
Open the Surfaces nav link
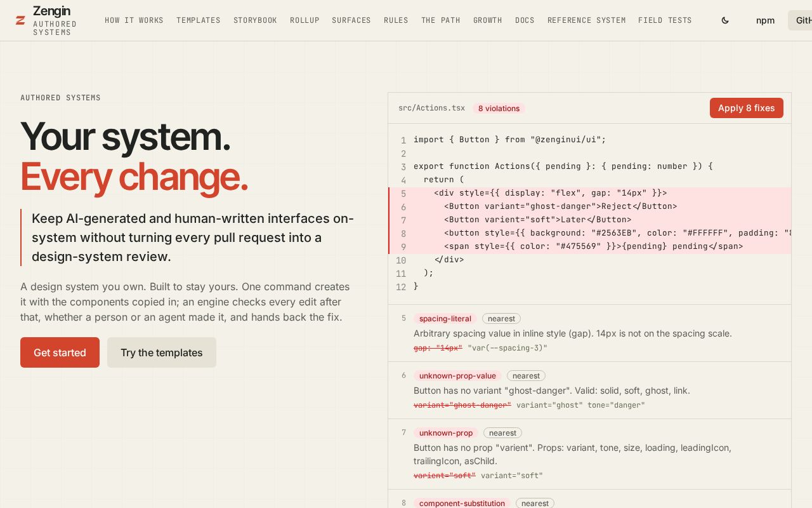point(351,20)
